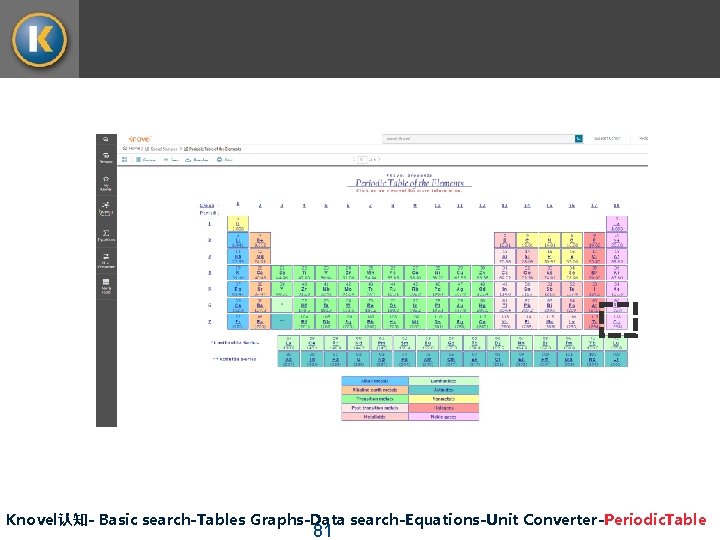The height and width of the screenshot is (540, 720).
Task: Click Actinides teal legend swatch
Action: (444, 390)
